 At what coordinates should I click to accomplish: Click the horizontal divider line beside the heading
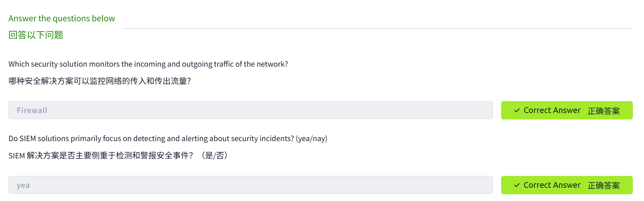(378, 28)
